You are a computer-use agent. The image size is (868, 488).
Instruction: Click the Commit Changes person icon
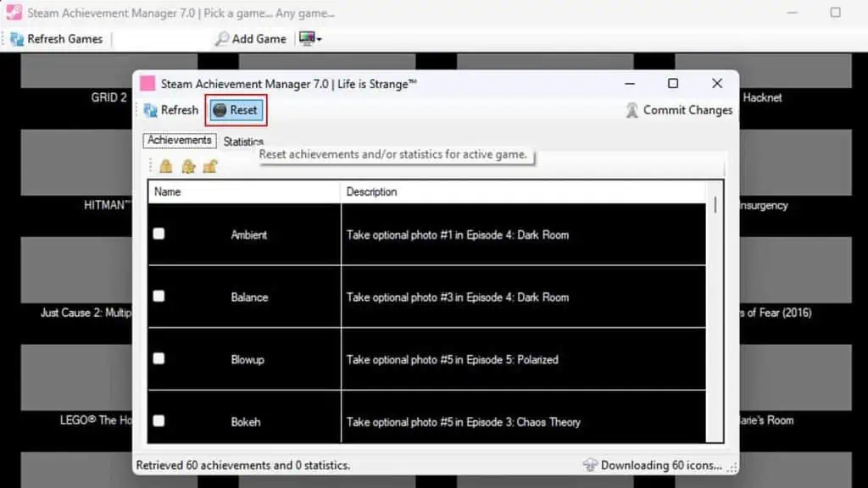pyautogui.click(x=632, y=110)
